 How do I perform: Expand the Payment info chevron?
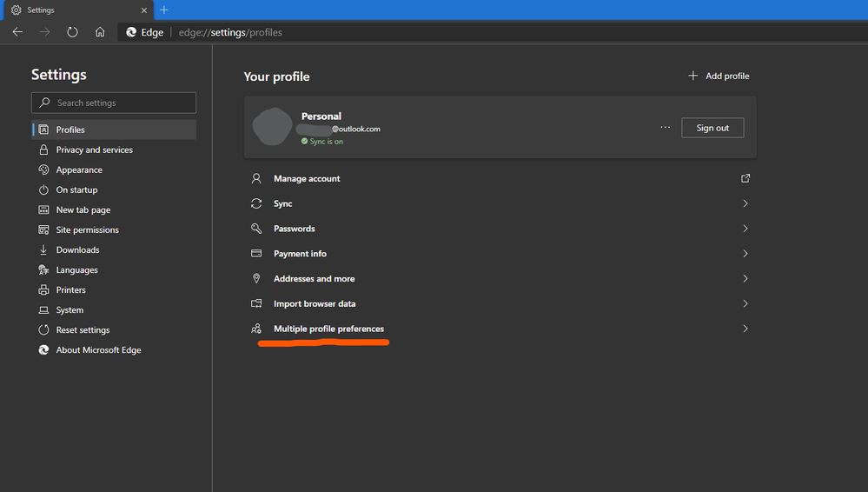pos(745,253)
